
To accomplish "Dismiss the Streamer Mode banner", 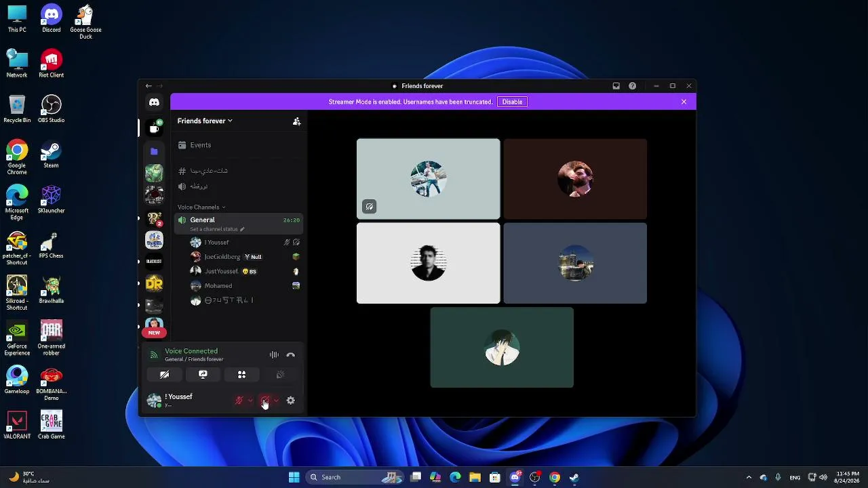I will point(684,102).
